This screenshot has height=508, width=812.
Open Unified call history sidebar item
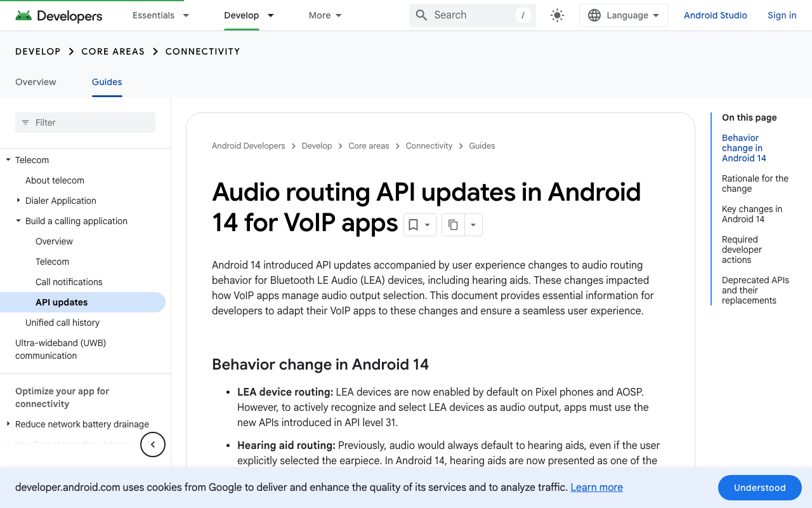pos(62,323)
